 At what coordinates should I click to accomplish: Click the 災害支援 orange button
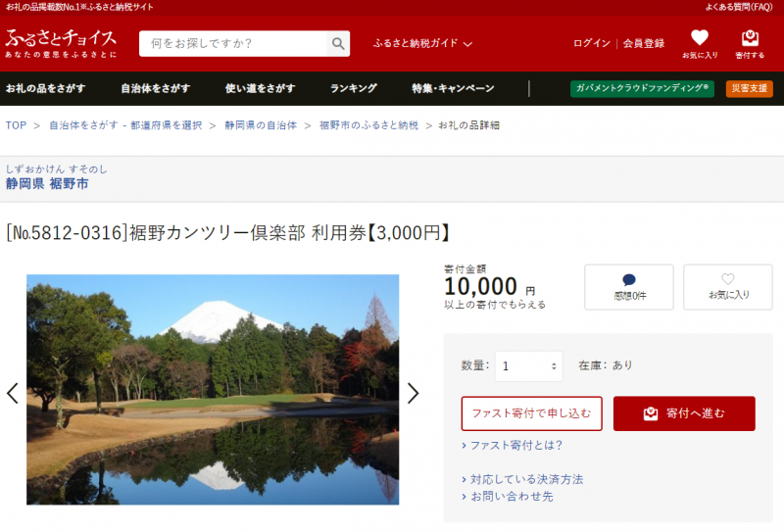749,88
